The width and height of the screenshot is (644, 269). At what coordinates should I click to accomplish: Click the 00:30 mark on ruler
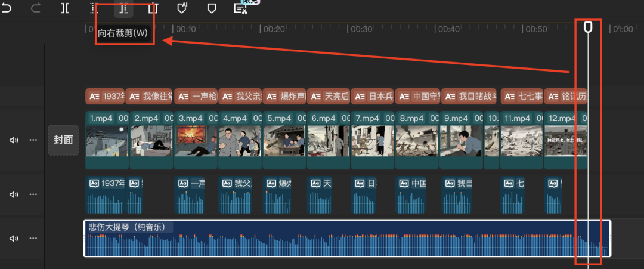click(x=361, y=29)
